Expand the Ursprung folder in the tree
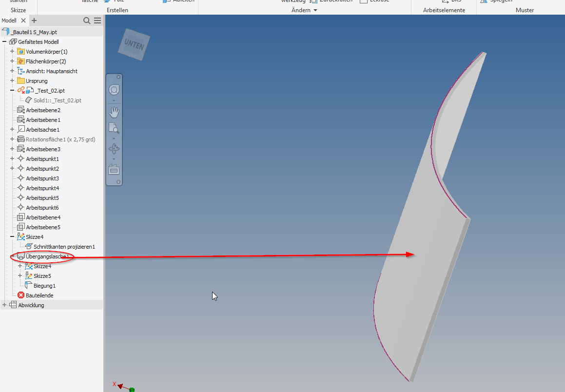 tap(12, 80)
